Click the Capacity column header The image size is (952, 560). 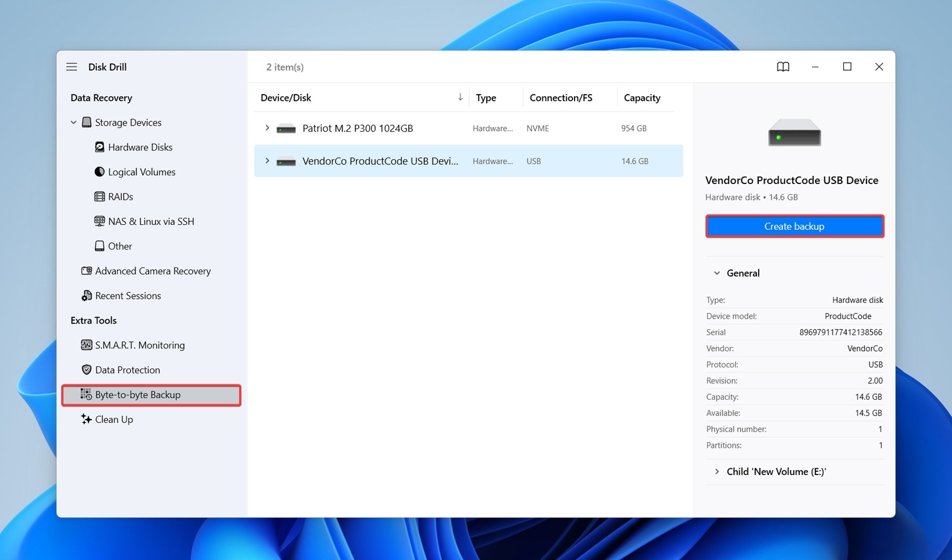coord(641,97)
